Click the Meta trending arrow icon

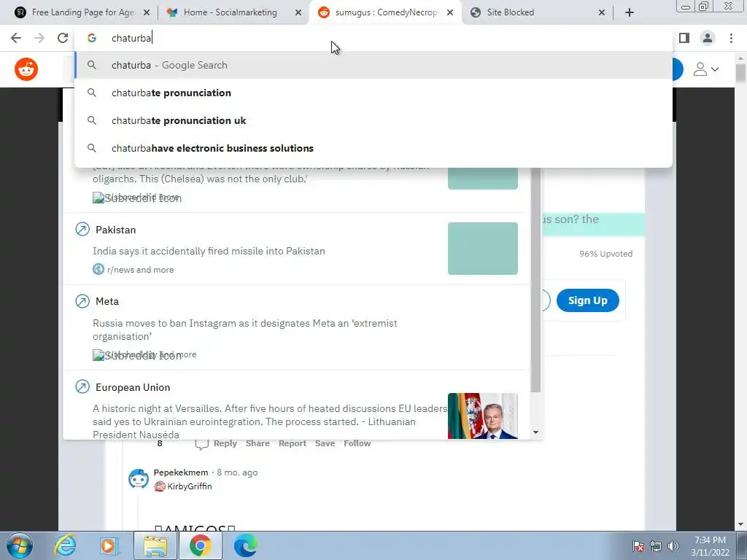coord(82,301)
